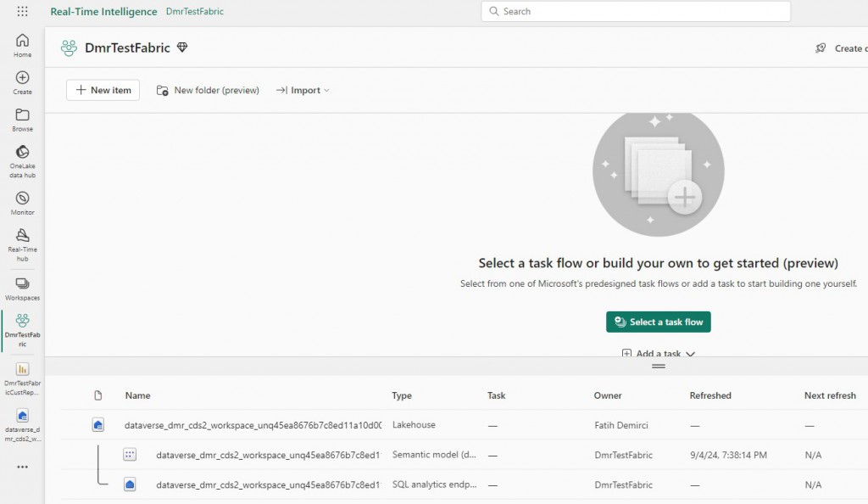The image size is (868, 504).
Task: Sort by the Type column header
Action: [x=402, y=395]
